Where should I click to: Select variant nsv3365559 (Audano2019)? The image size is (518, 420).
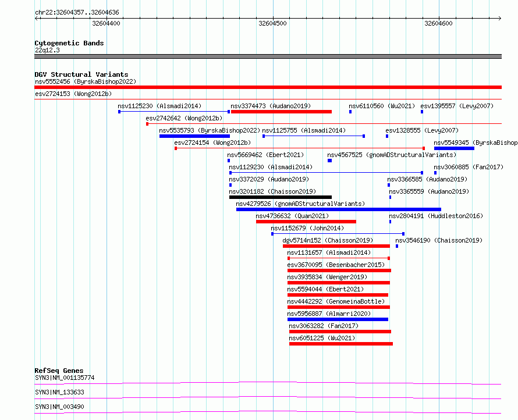(390, 197)
